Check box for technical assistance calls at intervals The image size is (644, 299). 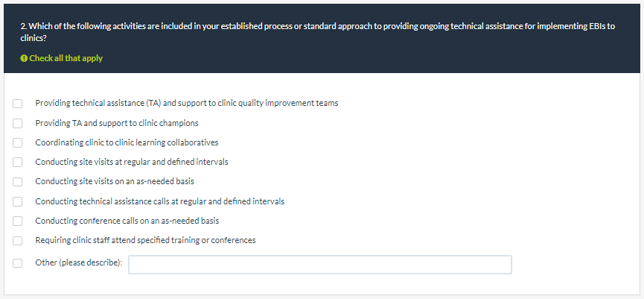click(x=18, y=201)
